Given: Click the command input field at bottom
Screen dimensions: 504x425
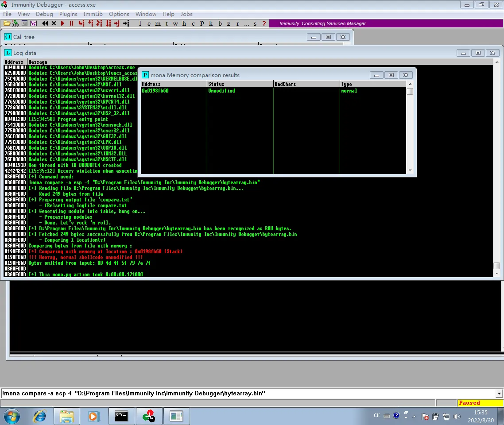Looking at the screenshot, I should pyautogui.click(x=248, y=394).
